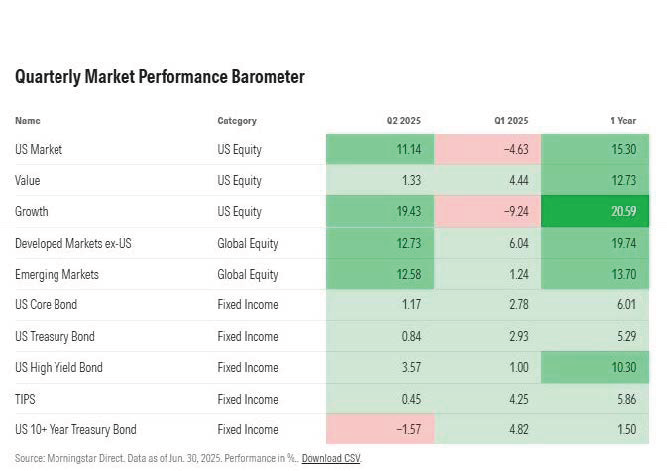The width and height of the screenshot is (667, 471).
Task: Click the Name column header
Action: click(28, 121)
